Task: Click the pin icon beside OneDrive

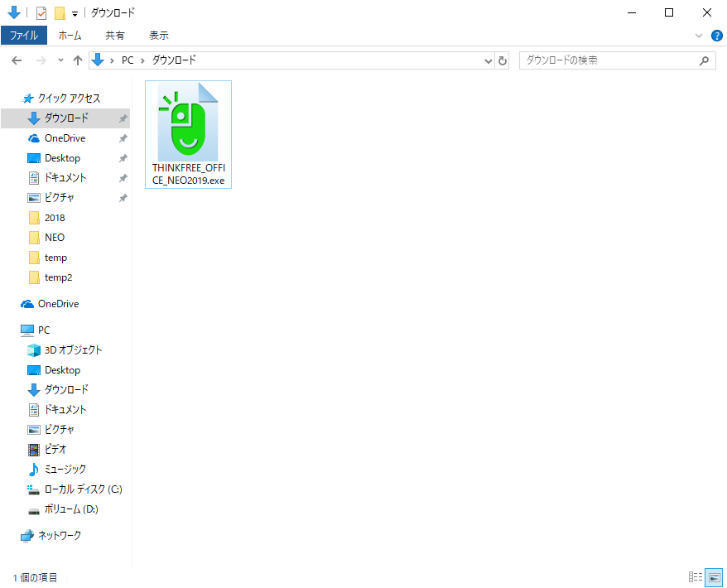Action: click(123, 138)
